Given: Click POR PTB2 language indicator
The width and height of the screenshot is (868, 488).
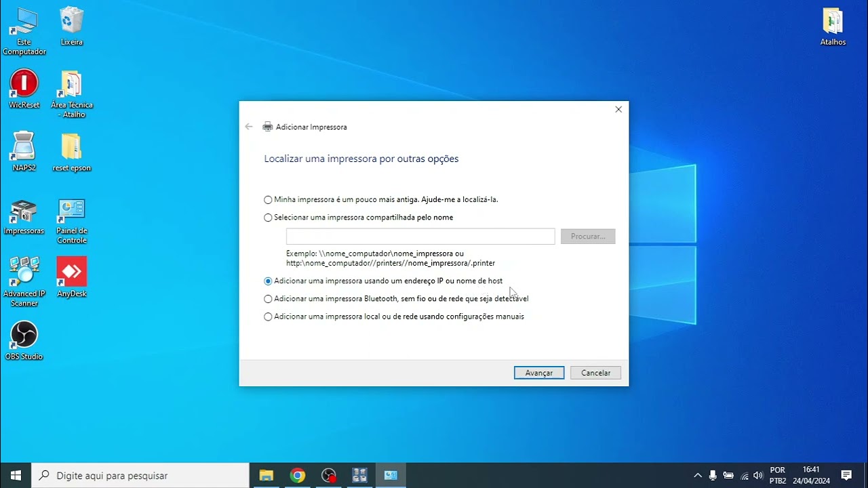Looking at the screenshot, I should 778,475.
